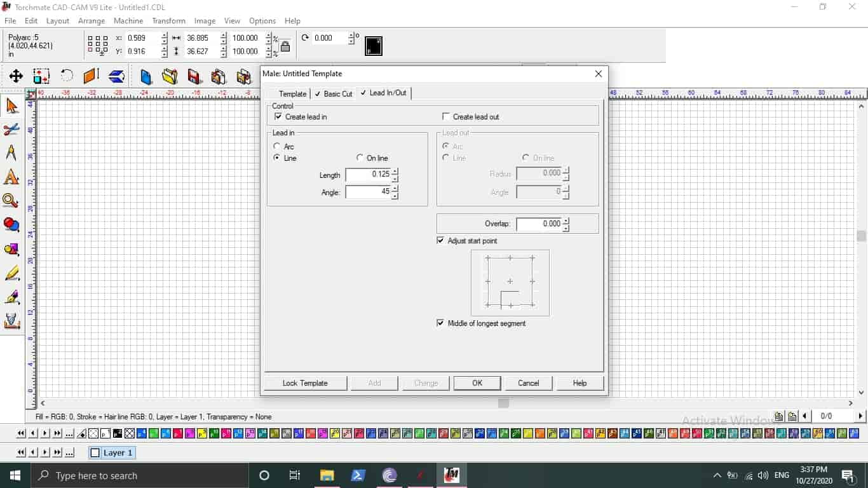Select the Text tool letter A
This screenshot has width=868, height=488.
[x=11, y=177]
